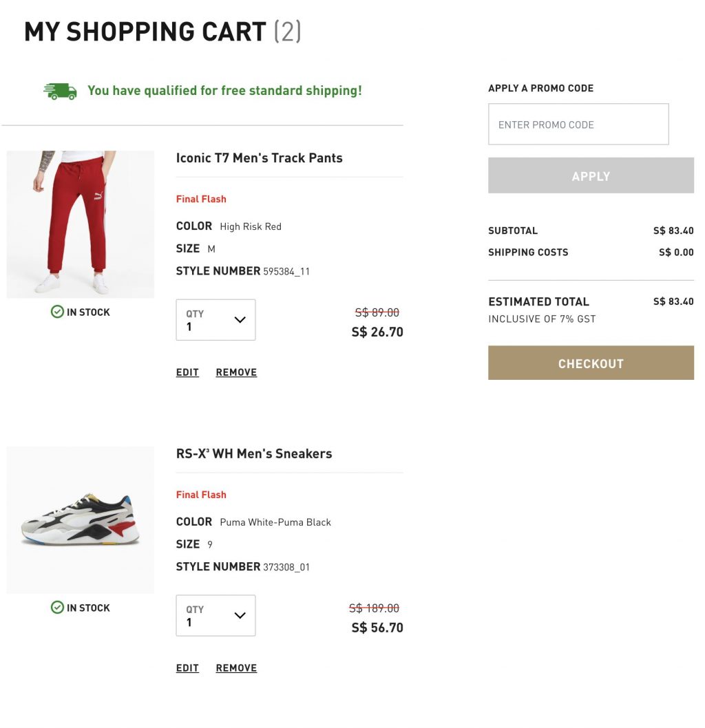Remove the RS-X WH sneakers
Viewport: 705px width, 728px height.
click(x=236, y=668)
